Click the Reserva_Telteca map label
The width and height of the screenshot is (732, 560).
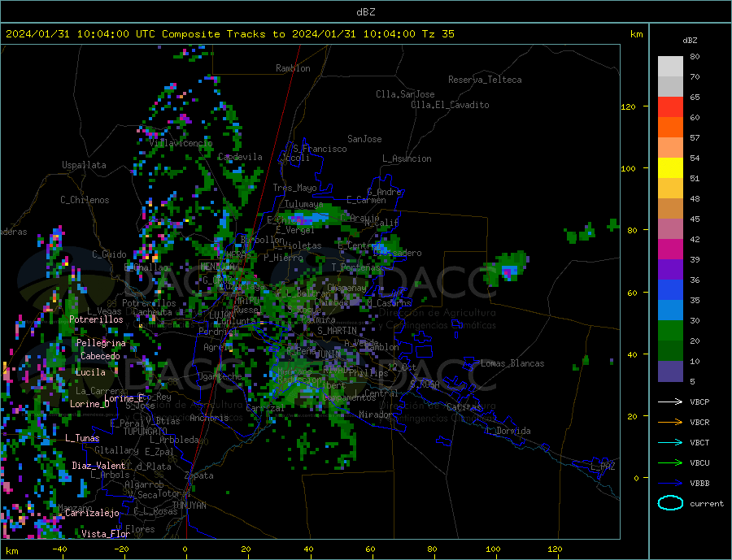coord(485,80)
